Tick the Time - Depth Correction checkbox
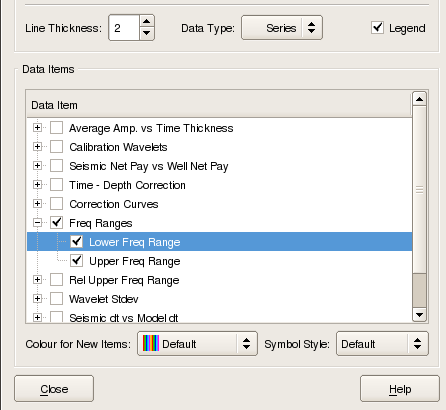Screen dimensions: 446x410 tap(56, 185)
